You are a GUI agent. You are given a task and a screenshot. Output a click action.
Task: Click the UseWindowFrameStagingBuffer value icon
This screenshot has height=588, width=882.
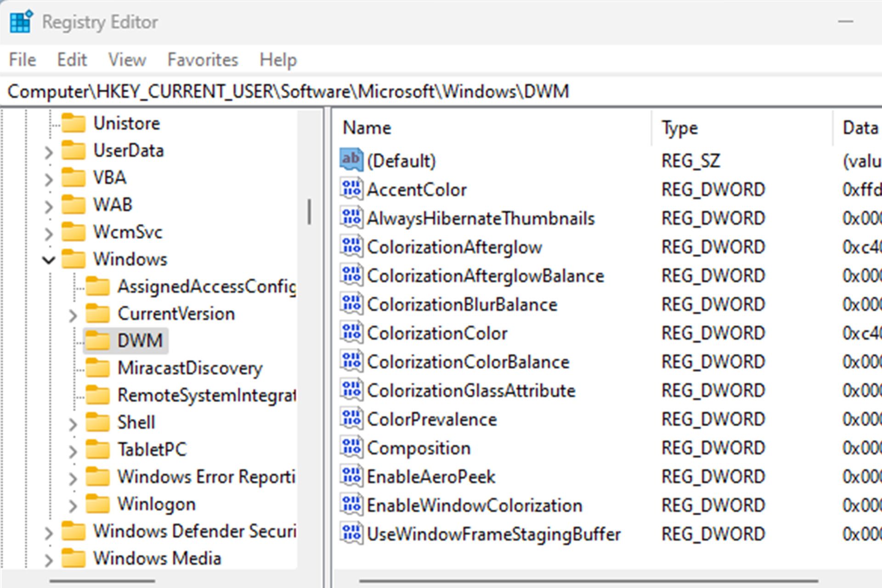(351, 534)
